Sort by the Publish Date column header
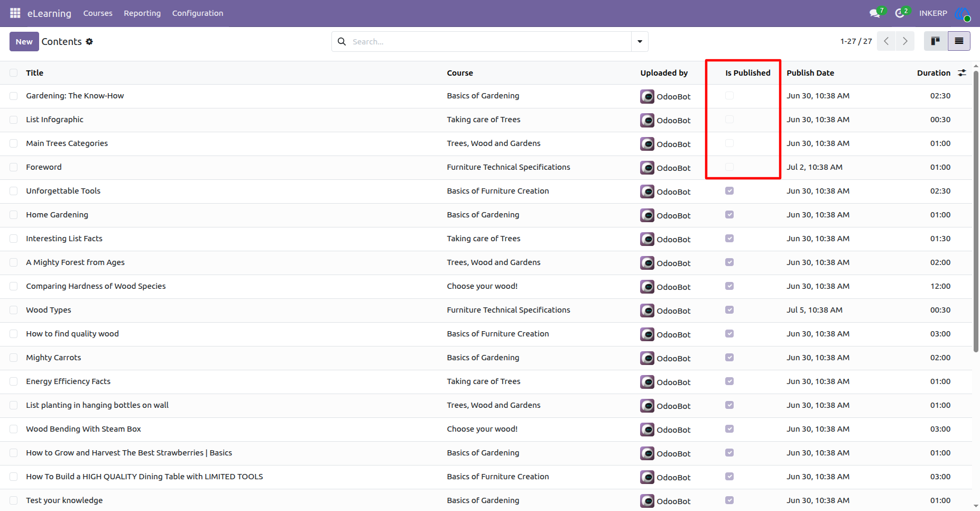This screenshot has height=511, width=980. [x=810, y=73]
